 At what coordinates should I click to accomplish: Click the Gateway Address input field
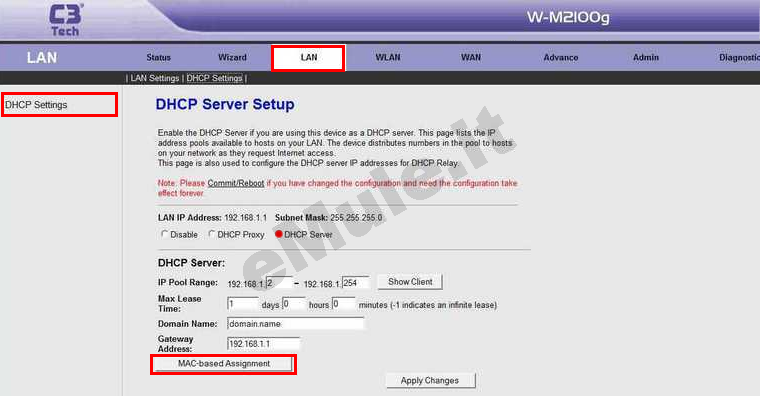click(x=263, y=344)
